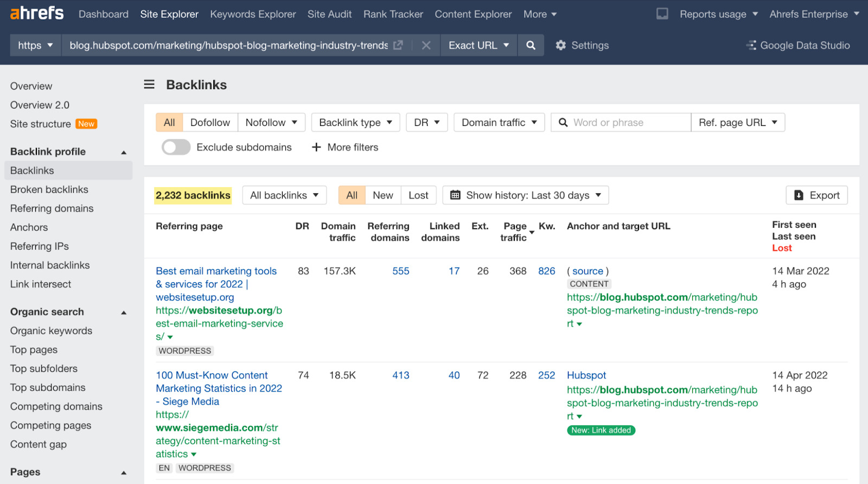
Task: Open Content gap report
Action: coord(39,444)
